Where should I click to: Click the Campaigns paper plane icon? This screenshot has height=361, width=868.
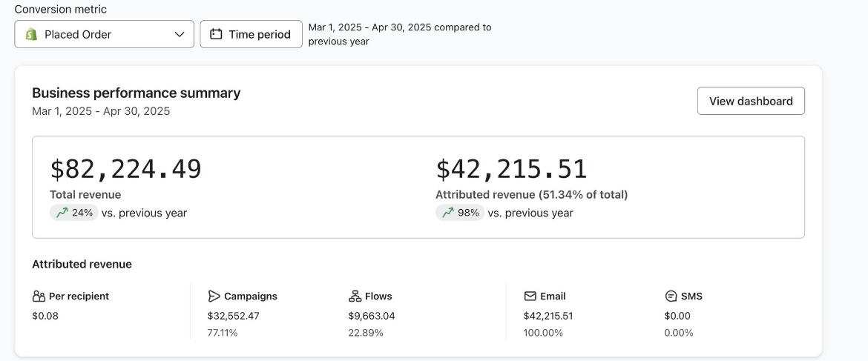[x=214, y=297]
